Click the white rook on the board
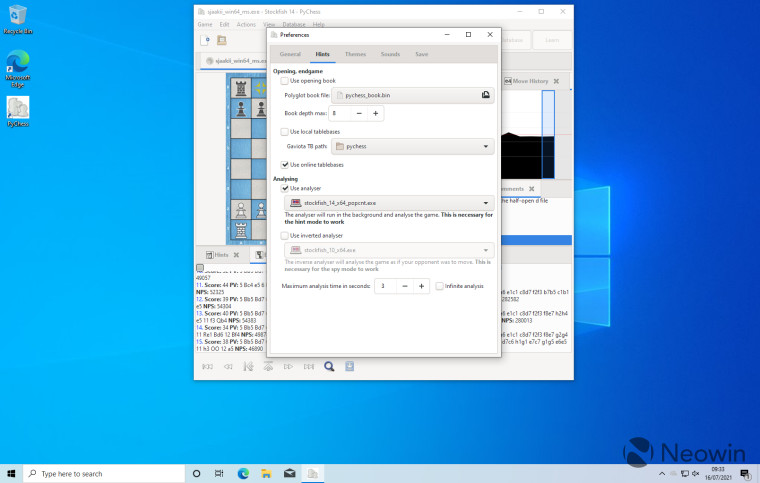The image size is (760, 483). 241,230
